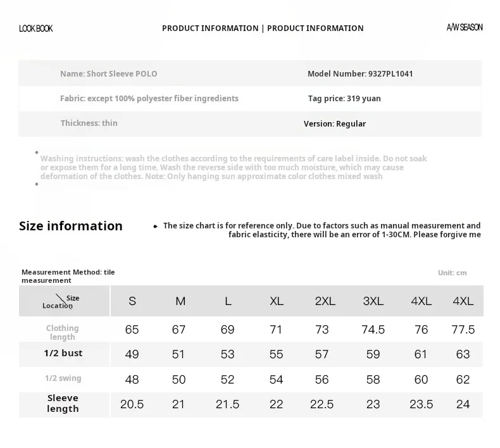Click the 74.5 clothing length value
The height and width of the screenshot is (448, 500).
373,330
